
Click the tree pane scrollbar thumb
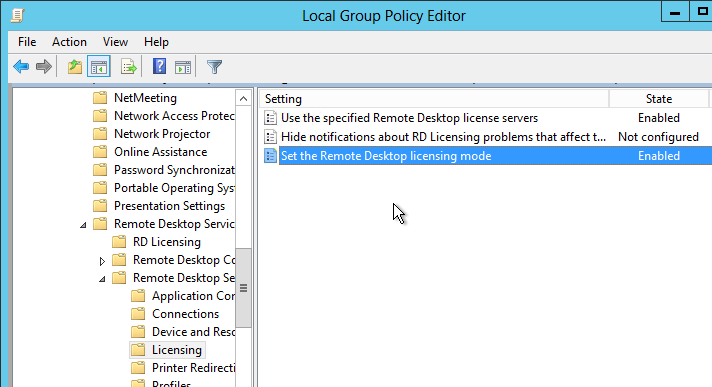(x=243, y=288)
